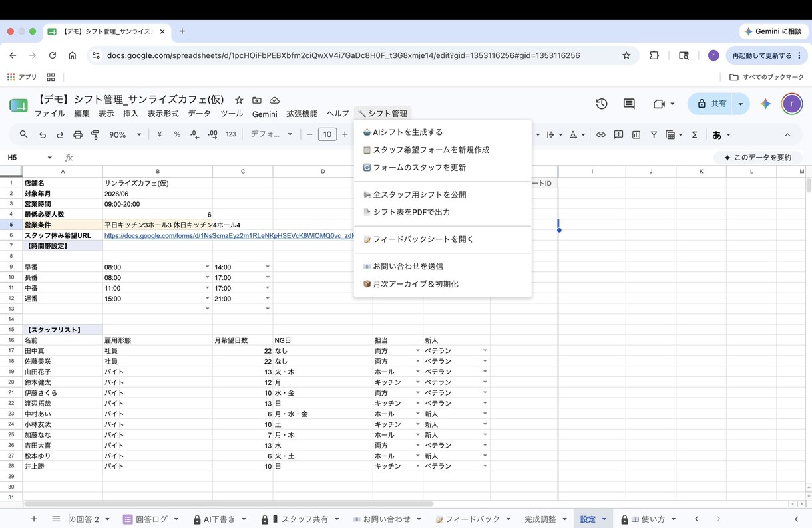Open the zoom 90% dropdown
The height and width of the screenshot is (528, 812).
coord(125,134)
